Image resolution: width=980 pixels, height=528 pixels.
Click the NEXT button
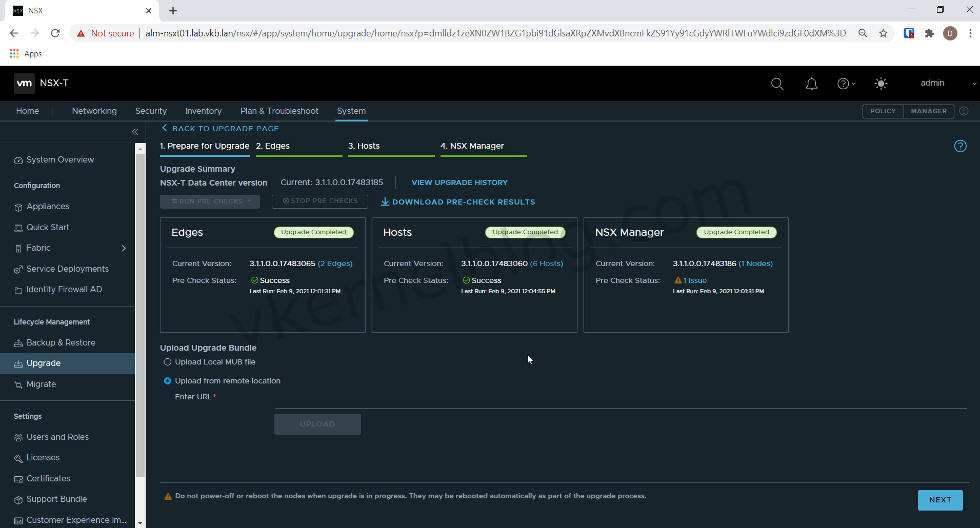(x=939, y=500)
